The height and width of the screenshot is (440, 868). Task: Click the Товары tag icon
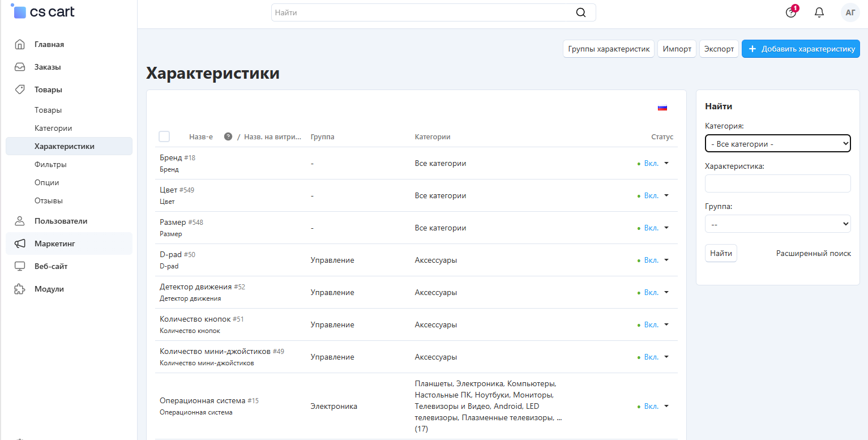click(x=20, y=89)
